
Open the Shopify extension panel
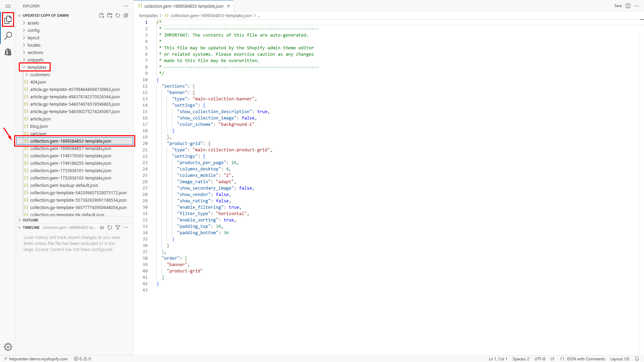click(8, 52)
